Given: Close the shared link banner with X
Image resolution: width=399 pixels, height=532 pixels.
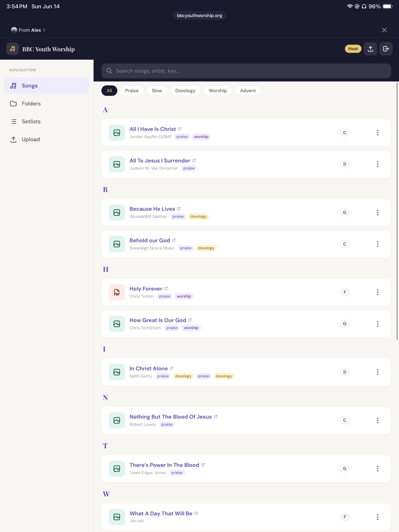Looking at the screenshot, I should click(384, 30).
